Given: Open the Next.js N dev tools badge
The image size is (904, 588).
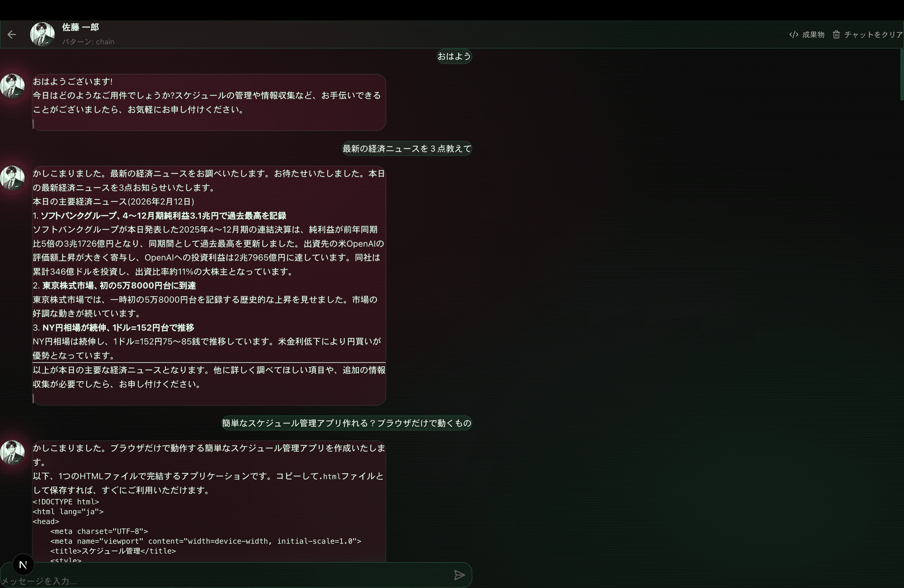Looking at the screenshot, I should click(x=23, y=564).
